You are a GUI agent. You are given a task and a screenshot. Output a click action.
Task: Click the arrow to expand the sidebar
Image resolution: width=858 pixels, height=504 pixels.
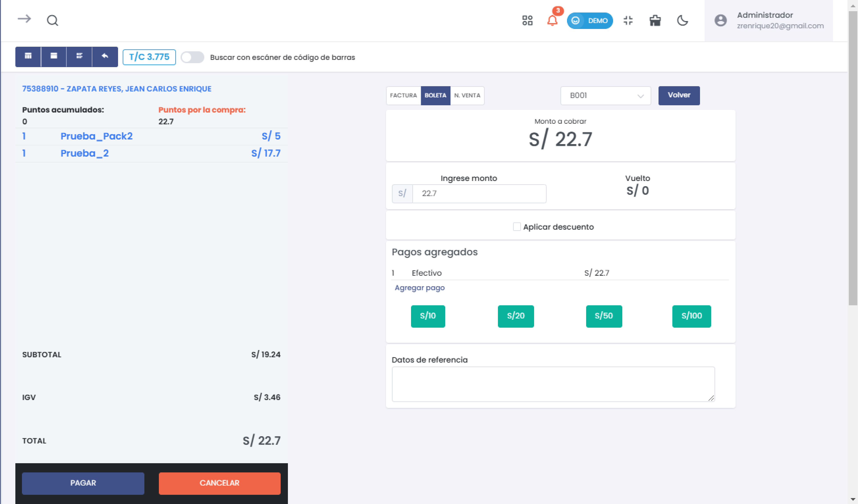point(24,19)
